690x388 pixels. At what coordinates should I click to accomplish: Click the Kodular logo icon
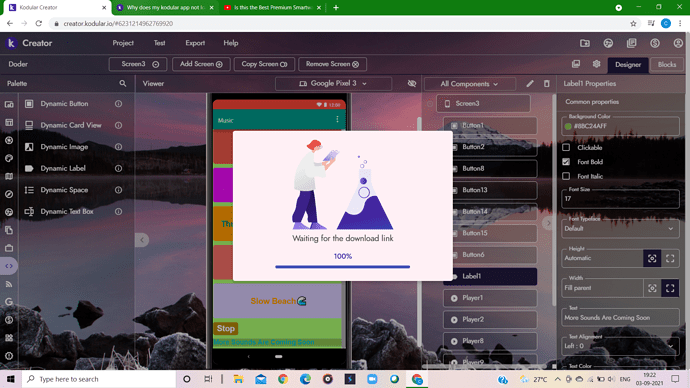(x=11, y=43)
